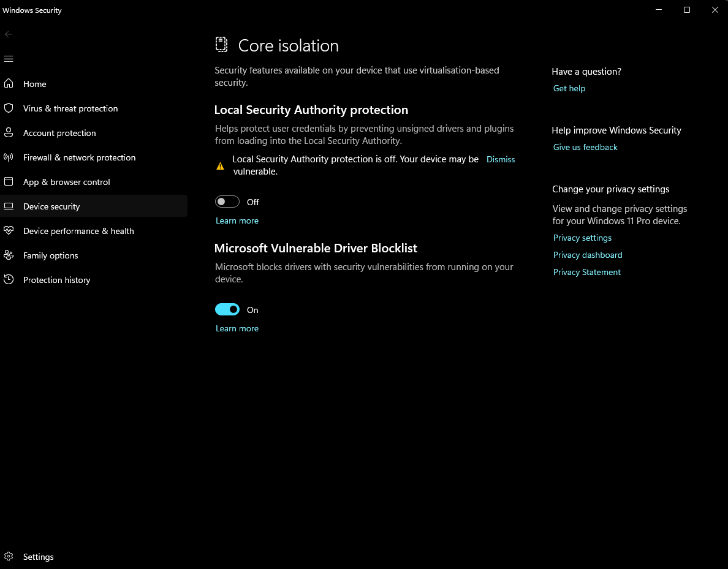Click the Account protection person icon

(9, 133)
